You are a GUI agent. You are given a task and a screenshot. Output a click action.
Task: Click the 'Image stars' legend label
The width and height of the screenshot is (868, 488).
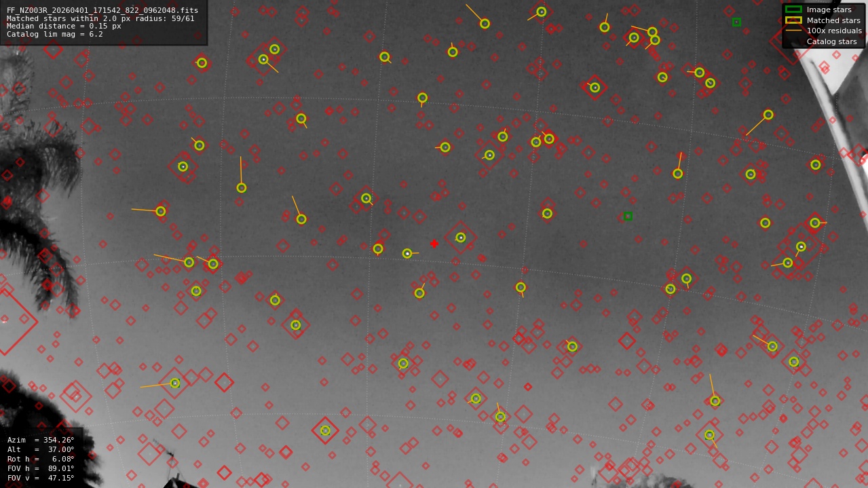pos(829,10)
